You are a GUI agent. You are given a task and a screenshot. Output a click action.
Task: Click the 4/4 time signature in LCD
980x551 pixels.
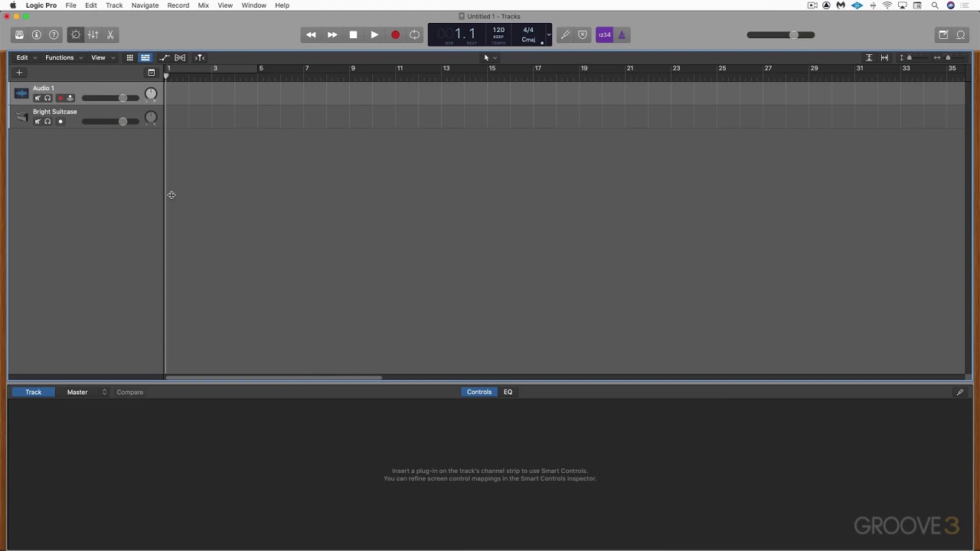coord(528,30)
